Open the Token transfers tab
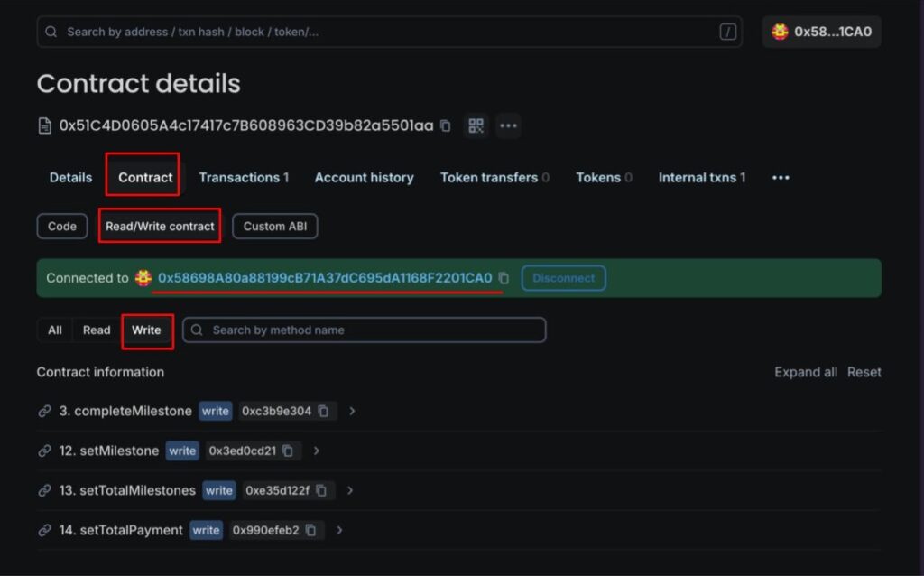Image resolution: width=924 pixels, height=576 pixels. 494,178
